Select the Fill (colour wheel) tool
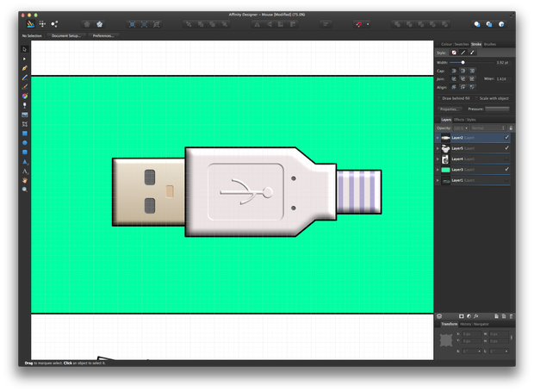 coord(24,96)
